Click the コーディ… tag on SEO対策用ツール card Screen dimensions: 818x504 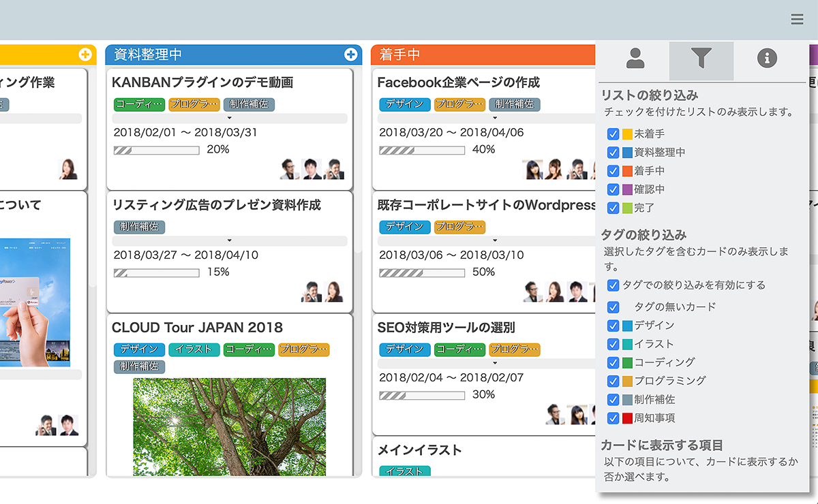(x=459, y=349)
